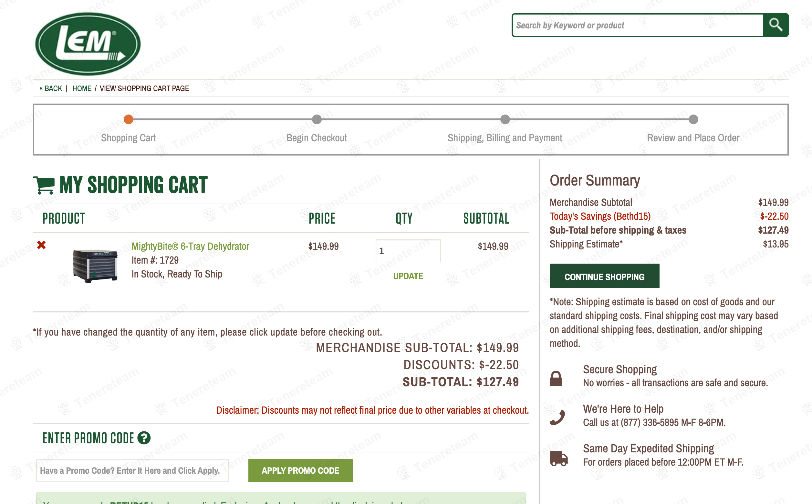The width and height of the screenshot is (812, 504).
Task: Click UPDATE under the quantity box
Action: (408, 276)
